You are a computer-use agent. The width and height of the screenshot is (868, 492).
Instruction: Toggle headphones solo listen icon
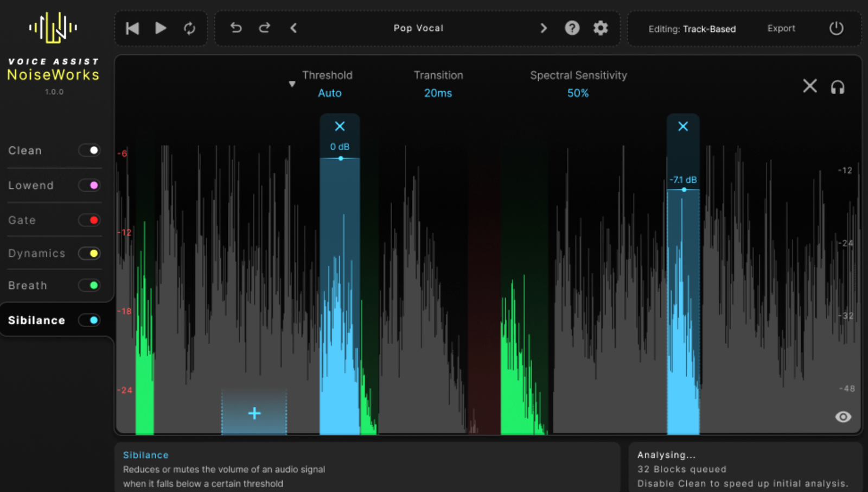pyautogui.click(x=838, y=87)
